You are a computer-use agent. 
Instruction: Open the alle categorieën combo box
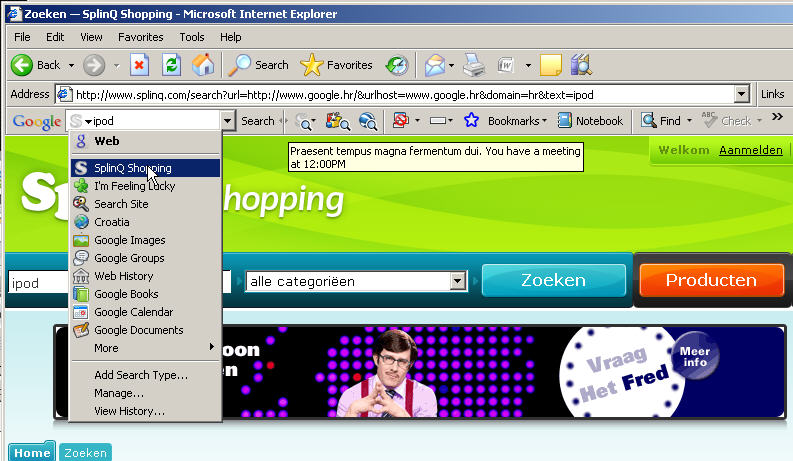[x=356, y=281]
